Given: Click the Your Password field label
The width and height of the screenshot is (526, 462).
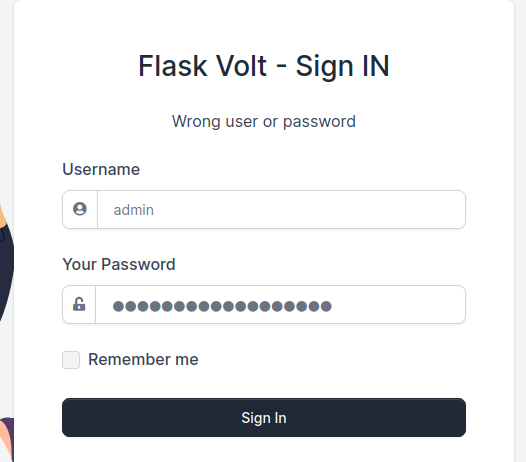Looking at the screenshot, I should tap(119, 264).
